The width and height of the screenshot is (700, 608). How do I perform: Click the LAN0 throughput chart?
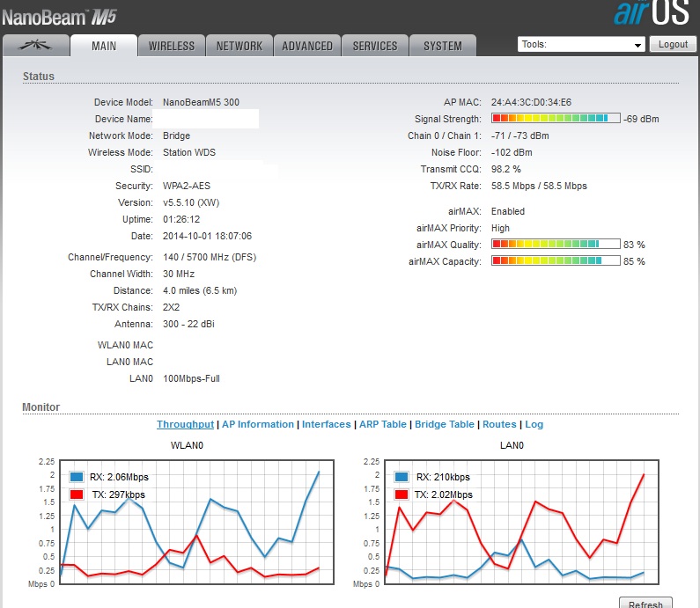521,522
